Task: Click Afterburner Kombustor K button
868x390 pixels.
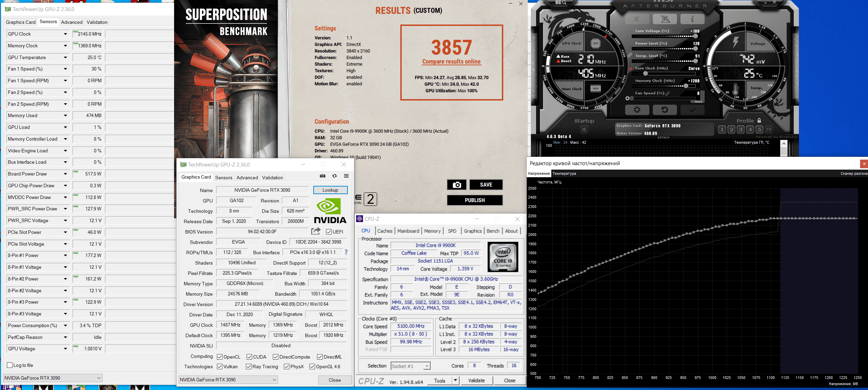Action: pyautogui.click(x=637, y=19)
